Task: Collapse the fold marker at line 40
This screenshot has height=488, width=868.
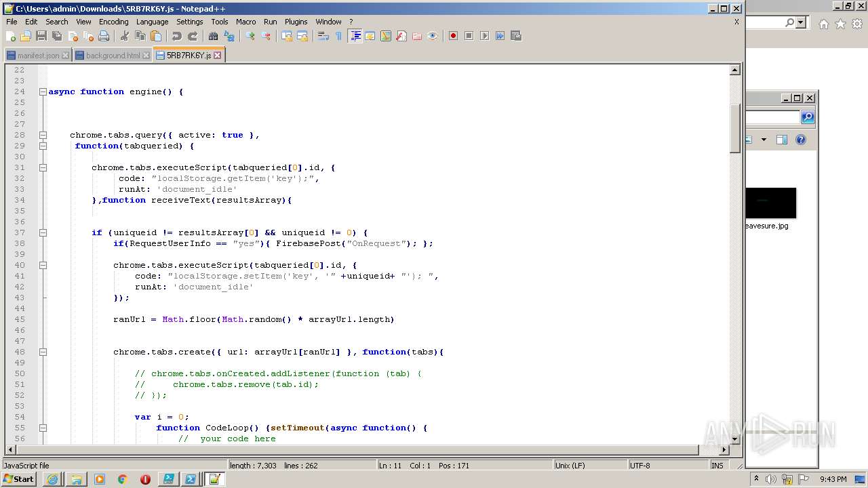Action: (43, 265)
